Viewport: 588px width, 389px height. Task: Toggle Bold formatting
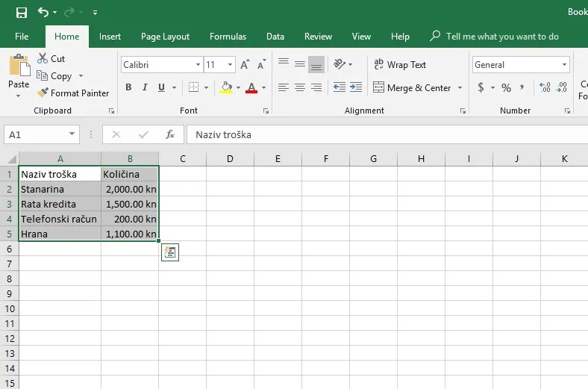click(x=128, y=87)
